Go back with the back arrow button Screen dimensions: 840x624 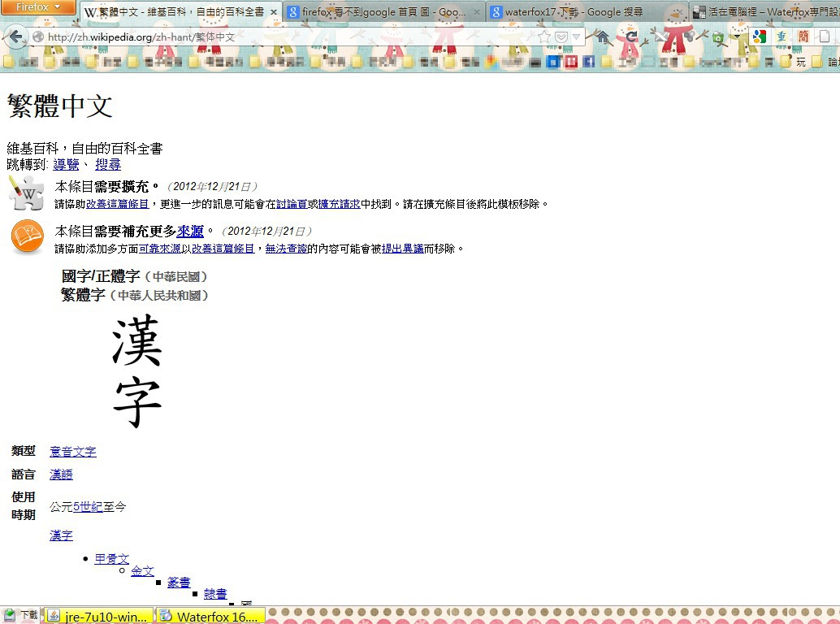tap(15, 37)
